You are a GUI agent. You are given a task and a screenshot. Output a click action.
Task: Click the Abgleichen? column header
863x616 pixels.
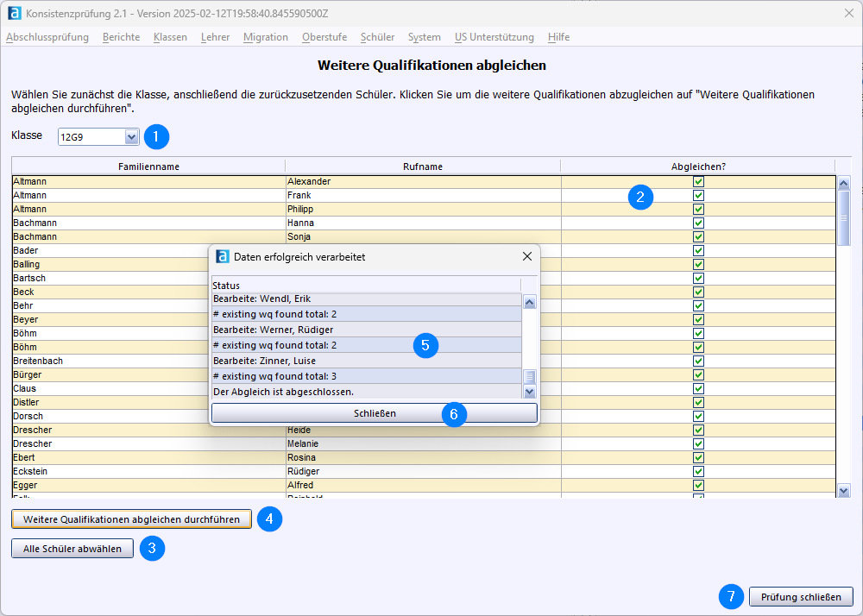click(x=698, y=167)
